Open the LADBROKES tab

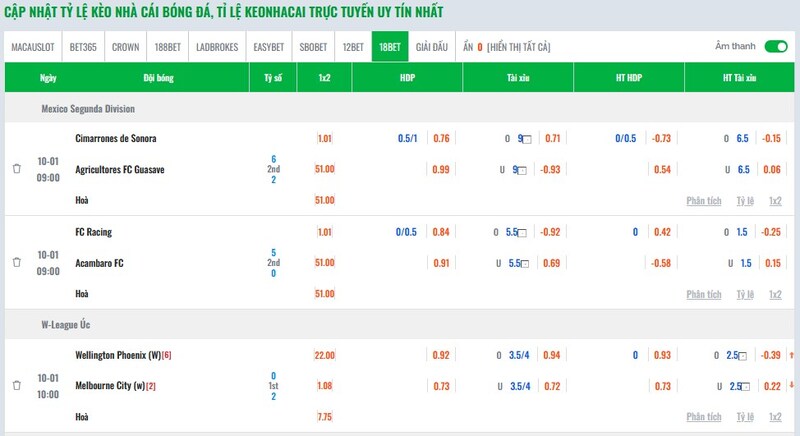216,47
